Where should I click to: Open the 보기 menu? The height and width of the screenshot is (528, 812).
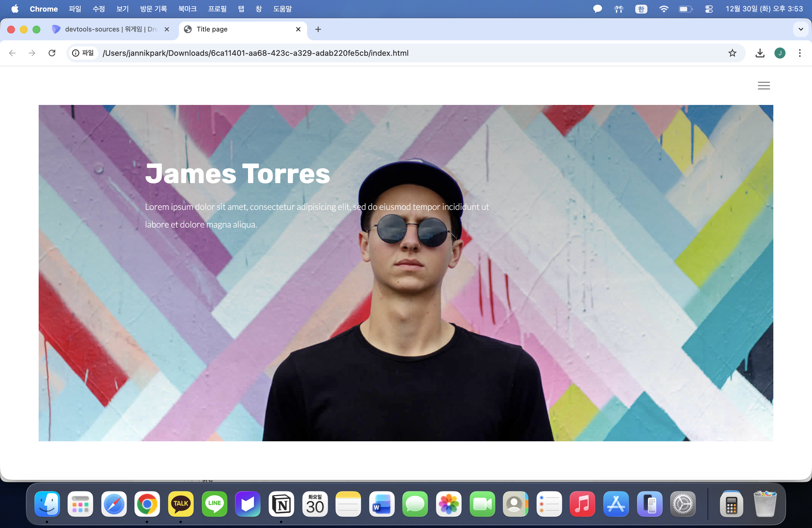(122, 9)
